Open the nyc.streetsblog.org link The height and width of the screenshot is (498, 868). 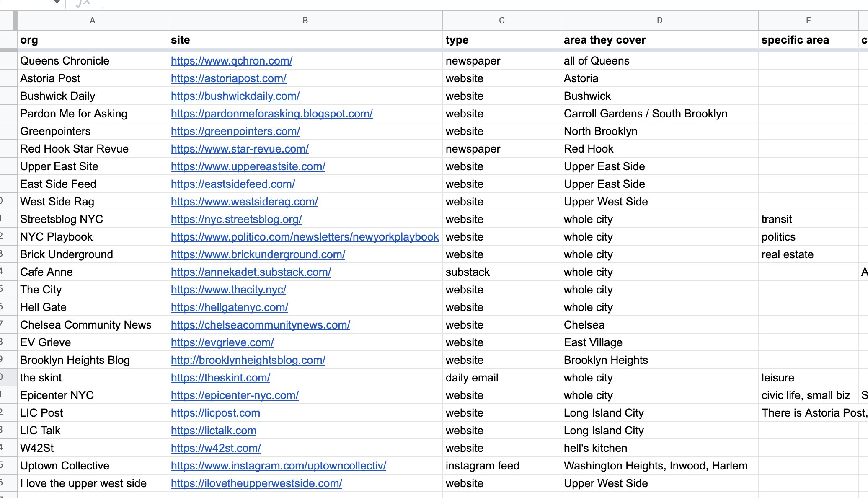pyautogui.click(x=236, y=219)
